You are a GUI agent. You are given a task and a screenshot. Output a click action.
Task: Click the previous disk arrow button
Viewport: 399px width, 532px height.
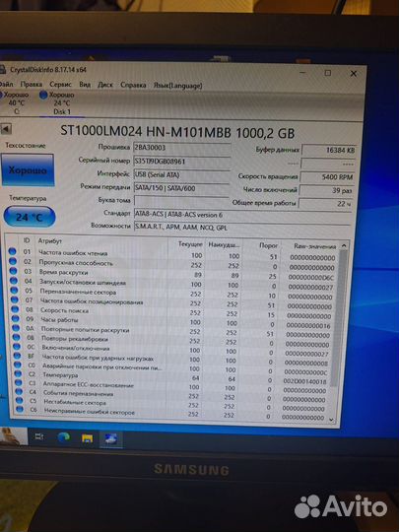[6, 129]
